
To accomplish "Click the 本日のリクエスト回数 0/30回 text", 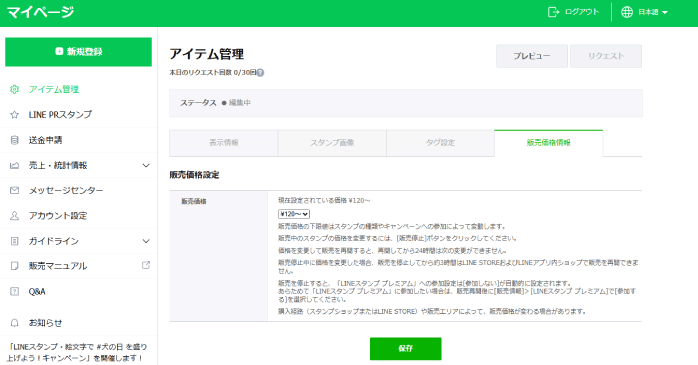I will tap(213, 73).
